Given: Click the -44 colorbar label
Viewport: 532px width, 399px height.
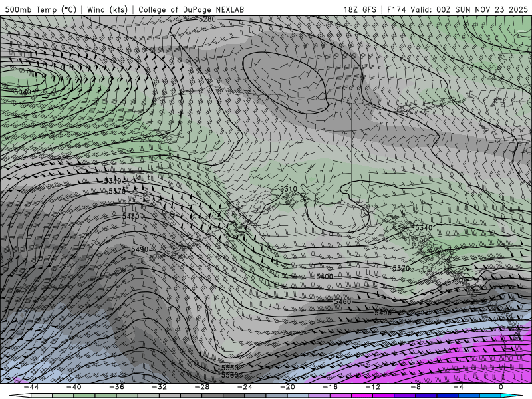Looking at the screenshot, I should point(31,387).
